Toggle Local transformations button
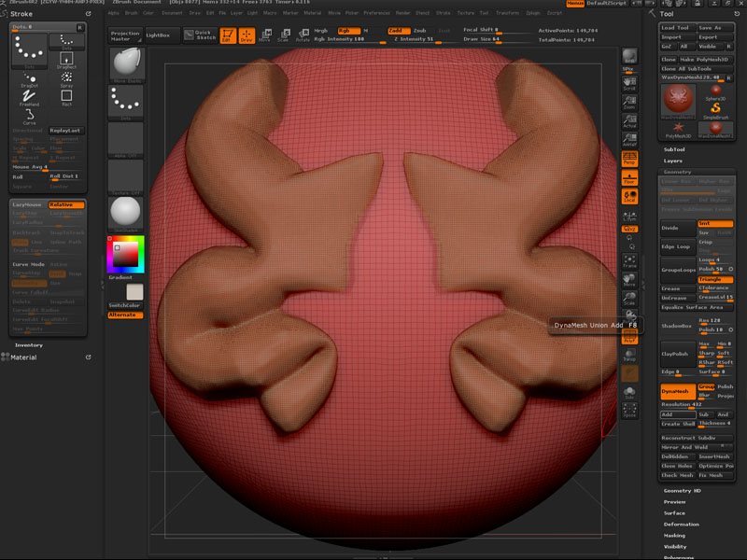This screenshot has height=560, width=747. coord(629,196)
